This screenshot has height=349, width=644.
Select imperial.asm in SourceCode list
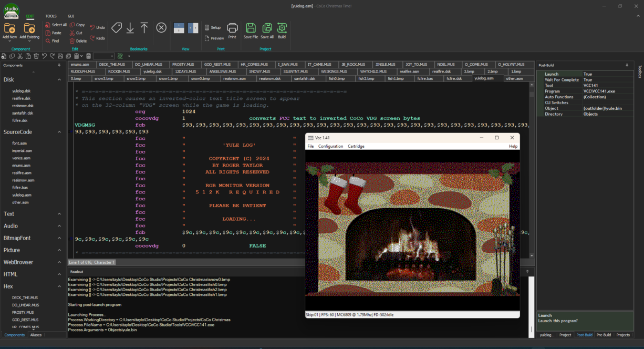pos(22,150)
